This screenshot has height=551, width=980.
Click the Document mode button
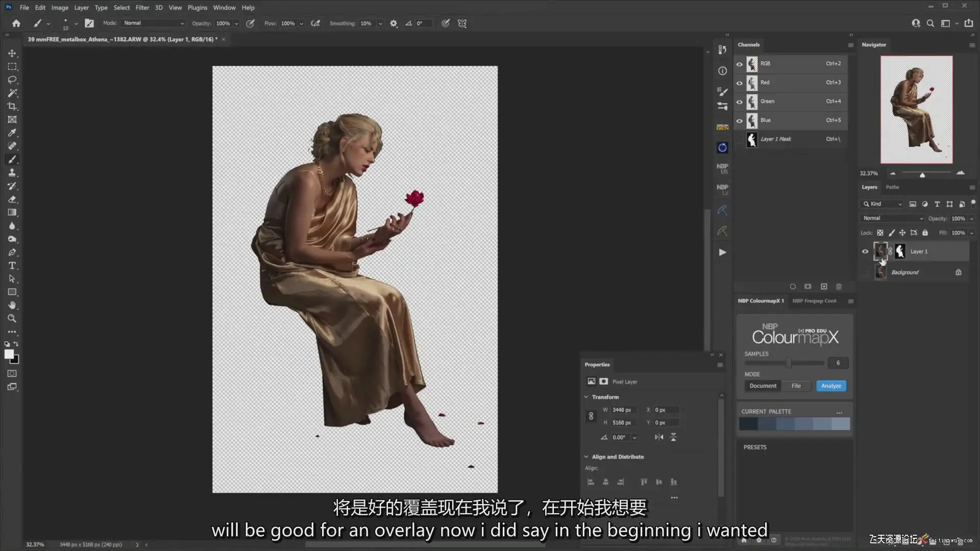click(x=763, y=386)
